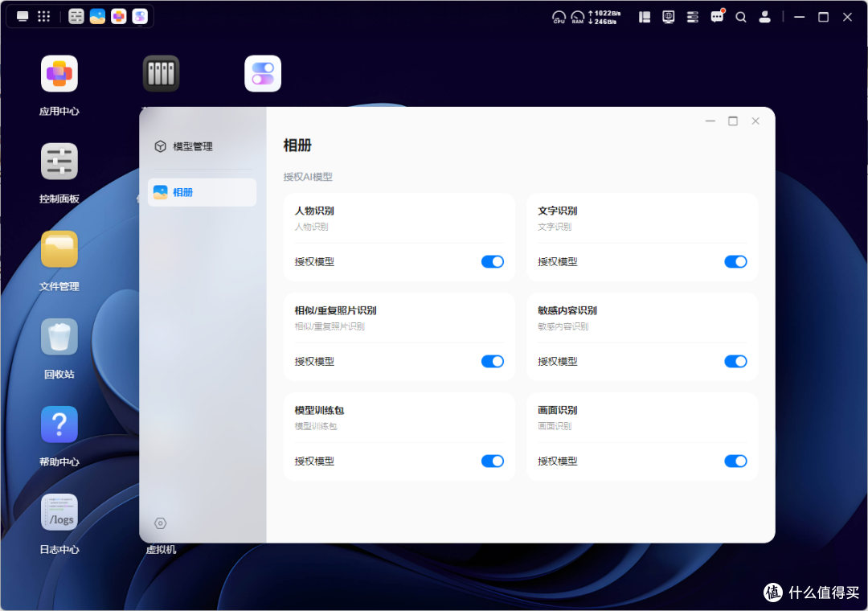Screen dimensions: 868x611
Task: Open the storage drive bays desktop icon
Action: (161, 74)
